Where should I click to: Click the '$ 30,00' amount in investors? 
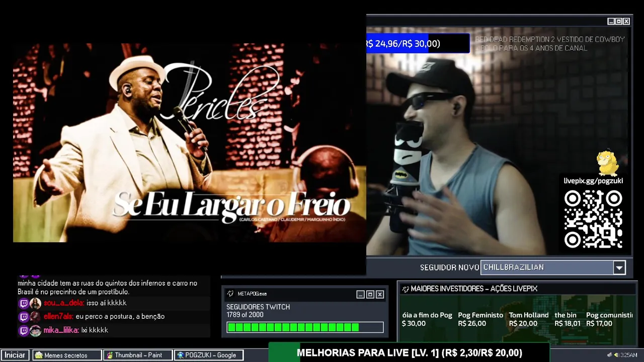[414, 324]
